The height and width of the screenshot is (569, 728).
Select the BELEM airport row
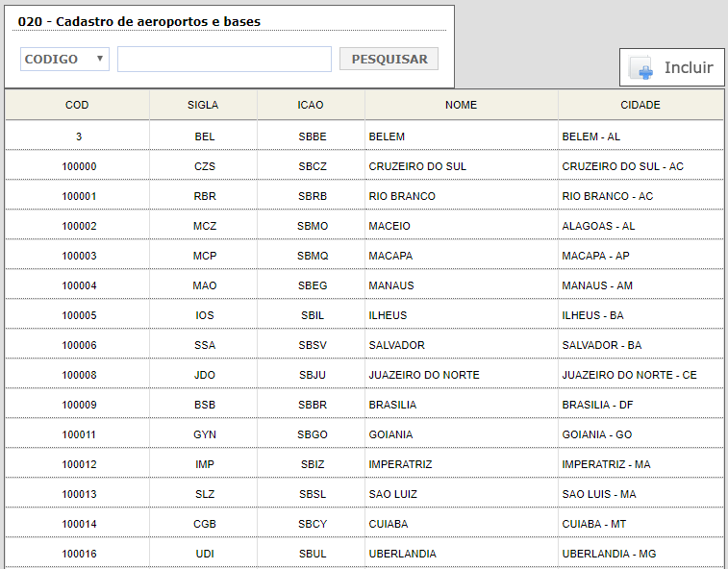tap(387, 136)
